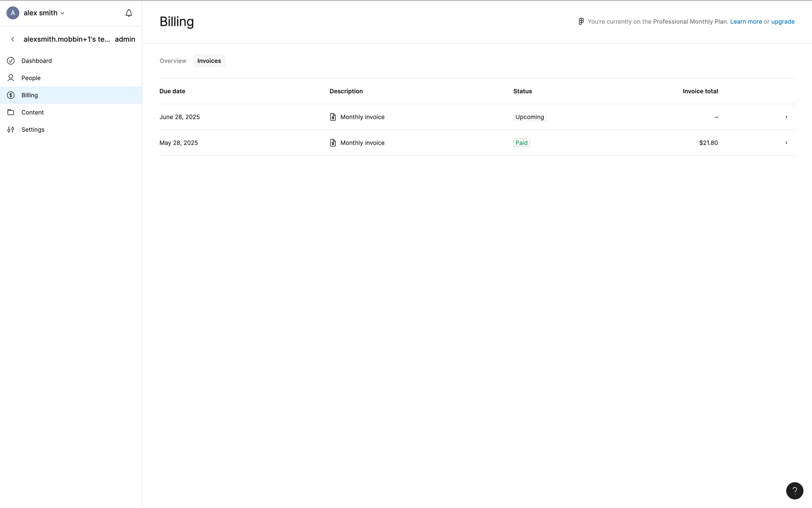Click the Content folder icon in sidebar
The width and height of the screenshot is (812, 508).
click(11, 112)
